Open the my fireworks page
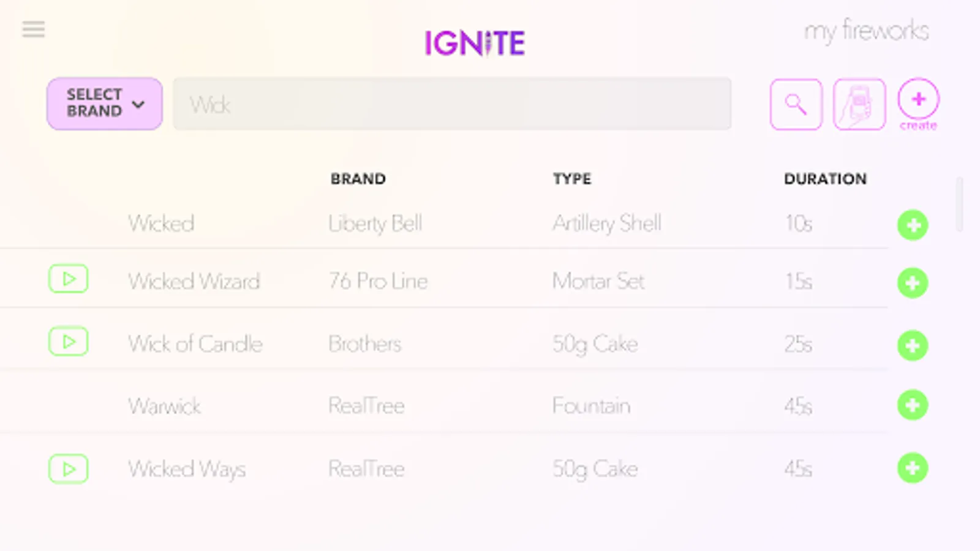 [x=866, y=31]
